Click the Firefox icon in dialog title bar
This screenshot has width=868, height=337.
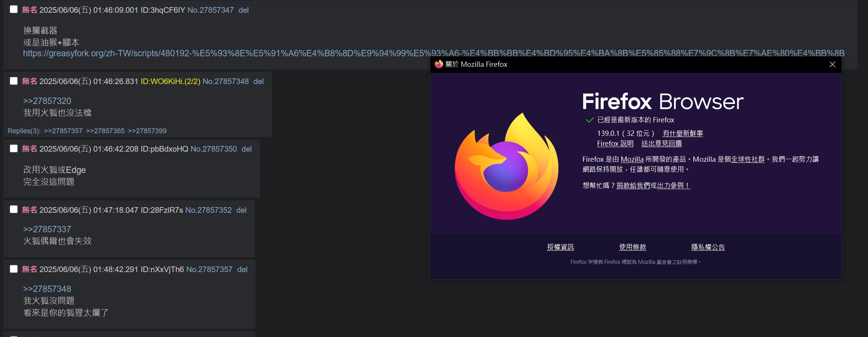(439, 64)
